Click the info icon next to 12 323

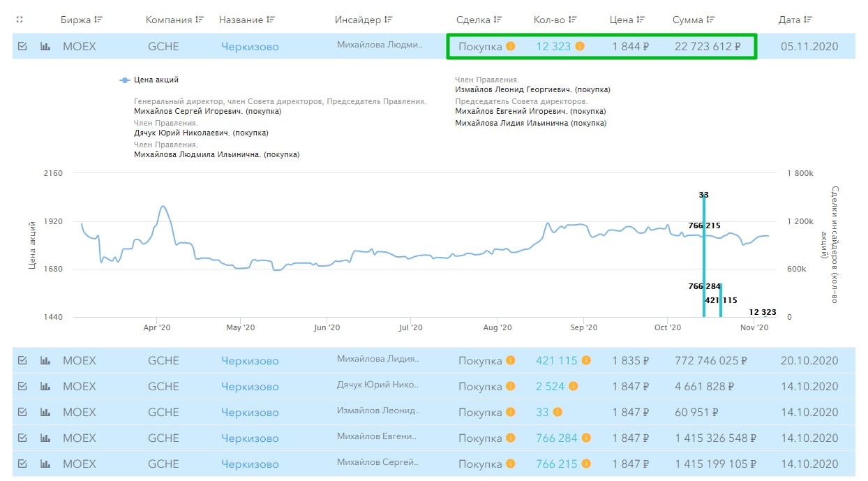[x=580, y=47]
